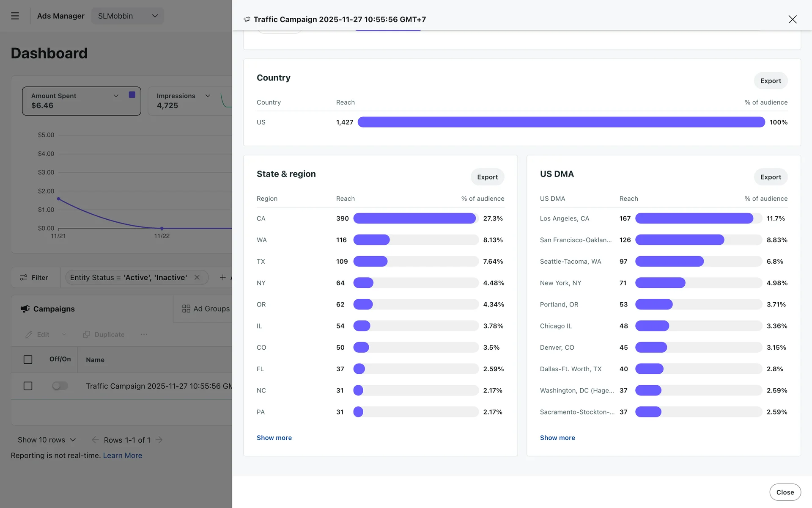Open the SLMobbin account dropdown
812x508 pixels.
pos(127,16)
